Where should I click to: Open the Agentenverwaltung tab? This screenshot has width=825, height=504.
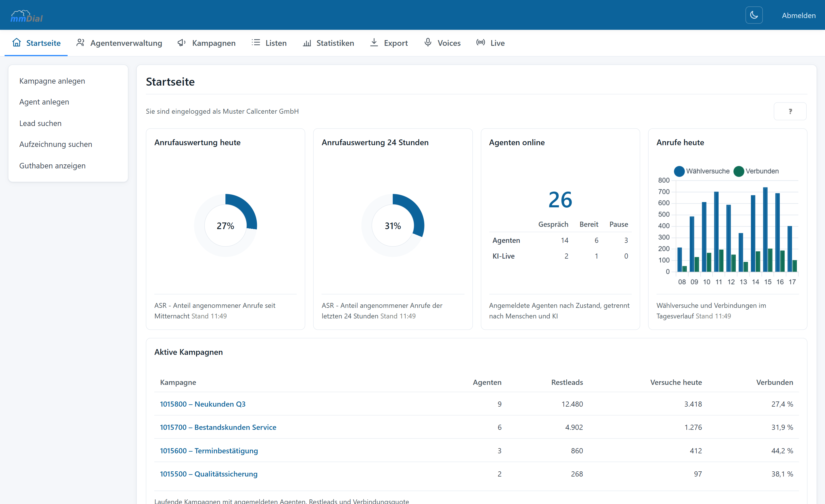click(119, 43)
